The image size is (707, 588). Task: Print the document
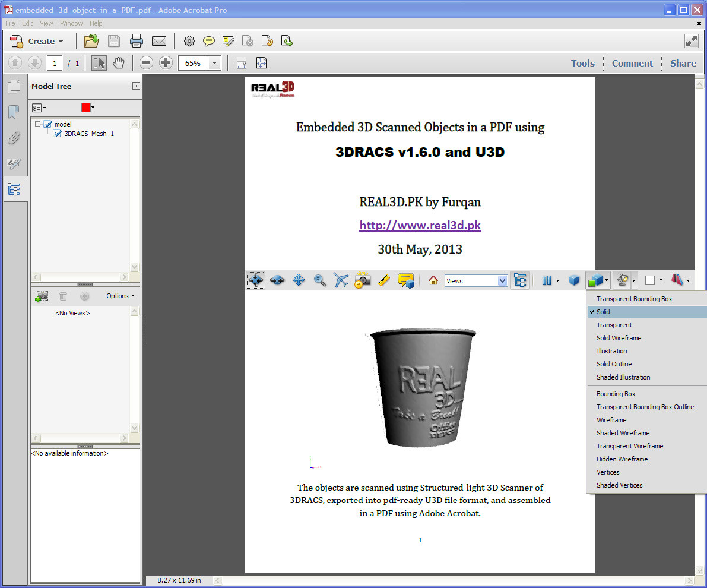coord(136,41)
